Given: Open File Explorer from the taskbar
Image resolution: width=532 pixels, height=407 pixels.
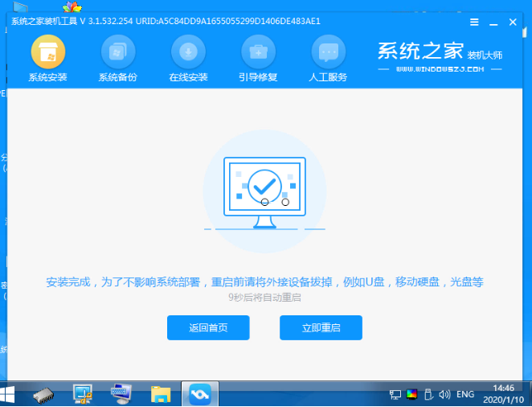Looking at the screenshot, I should (161, 394).
